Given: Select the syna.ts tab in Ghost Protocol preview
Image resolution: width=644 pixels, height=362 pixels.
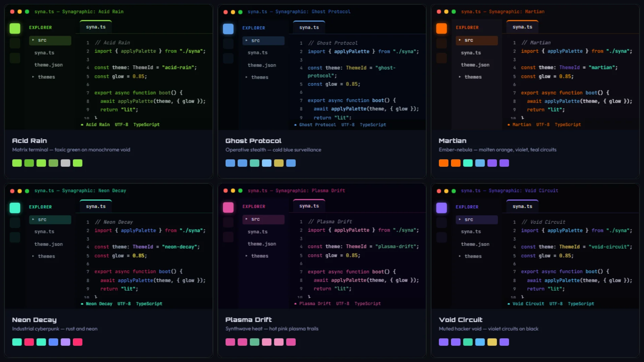Looking at the screenshot, I should point(309,27).
